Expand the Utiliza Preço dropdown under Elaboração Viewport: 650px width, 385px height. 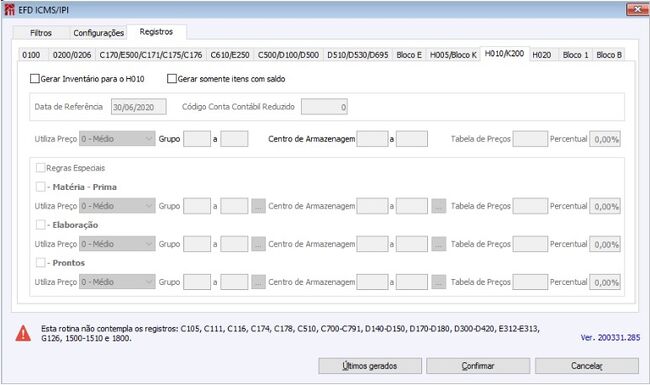coord(117,244)
